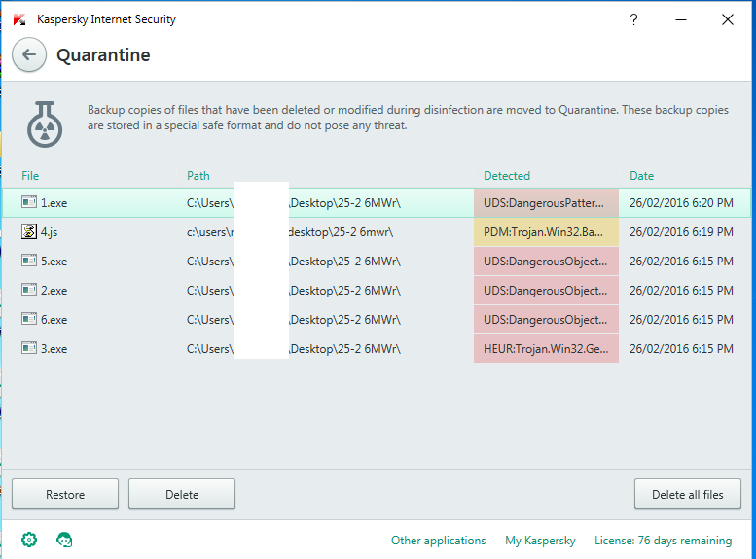756x559 pixels.
Task: Click the 3.exe file icon
Action: [29, 348]
